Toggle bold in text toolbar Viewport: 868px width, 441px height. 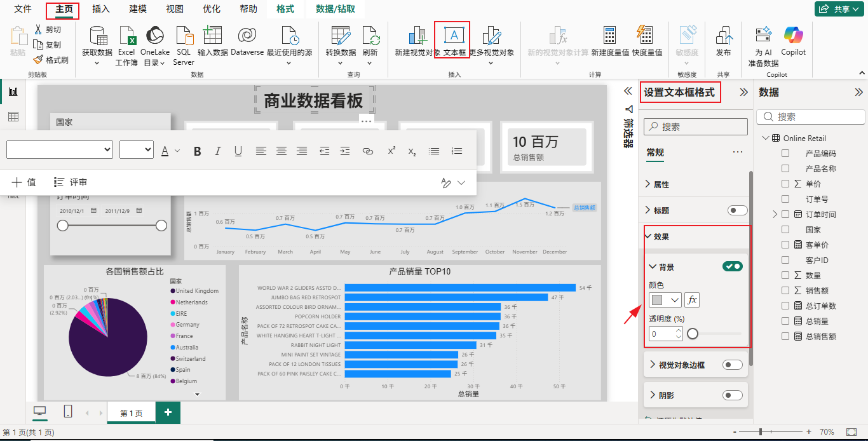pyautogui.click(x=198, y=151)
